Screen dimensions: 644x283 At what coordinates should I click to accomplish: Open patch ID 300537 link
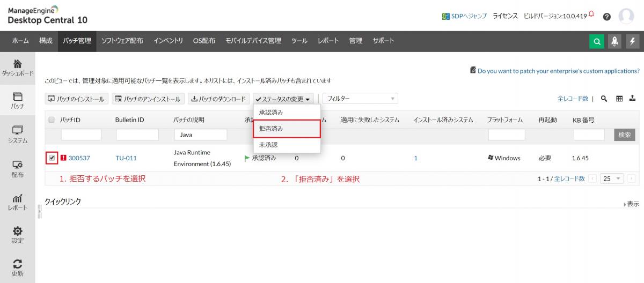point(79,158)
